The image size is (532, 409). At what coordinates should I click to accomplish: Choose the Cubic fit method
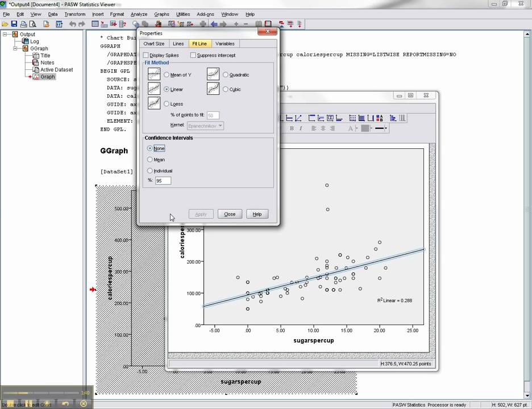[226, 89]
